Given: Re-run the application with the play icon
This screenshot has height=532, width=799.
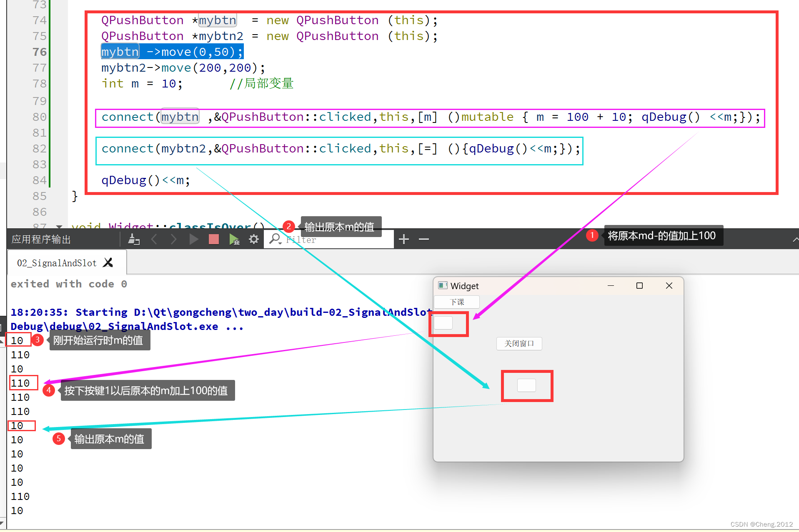Looking at the screenshot, I should pyautogui.click(x=194, y=239).
